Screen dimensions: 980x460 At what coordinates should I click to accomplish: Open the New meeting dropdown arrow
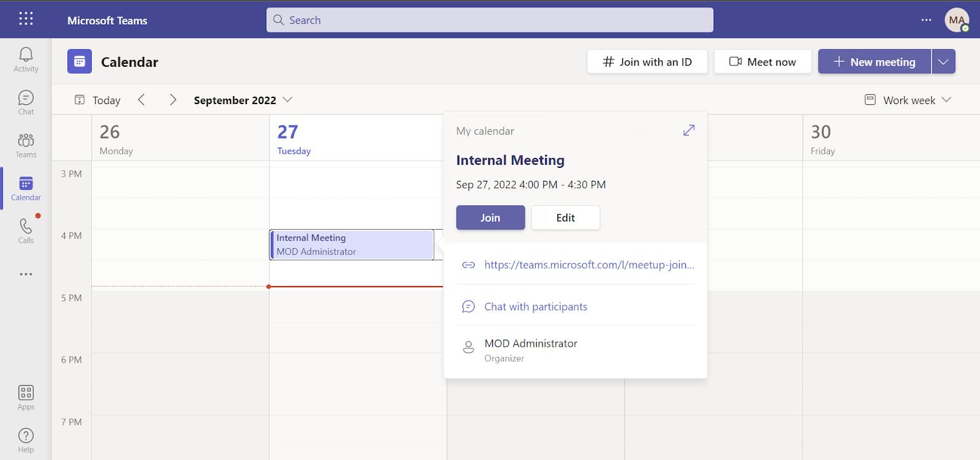click(x=943, y=61)
